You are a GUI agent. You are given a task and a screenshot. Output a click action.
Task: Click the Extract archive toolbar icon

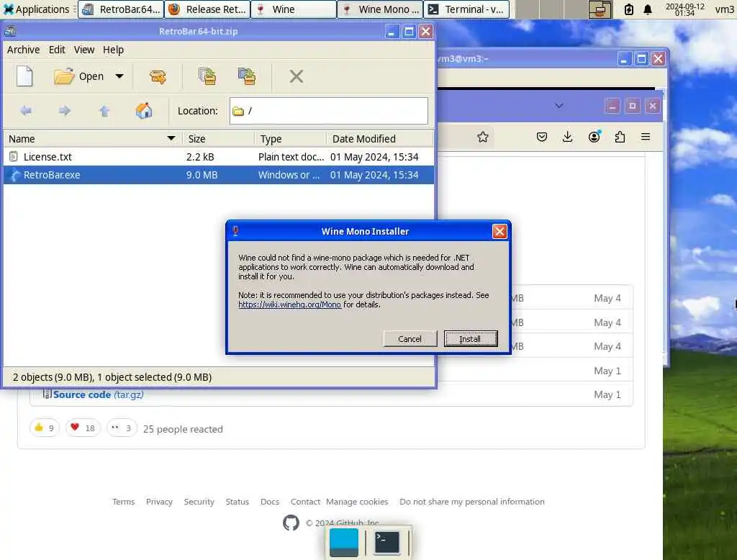pos(158,76)
